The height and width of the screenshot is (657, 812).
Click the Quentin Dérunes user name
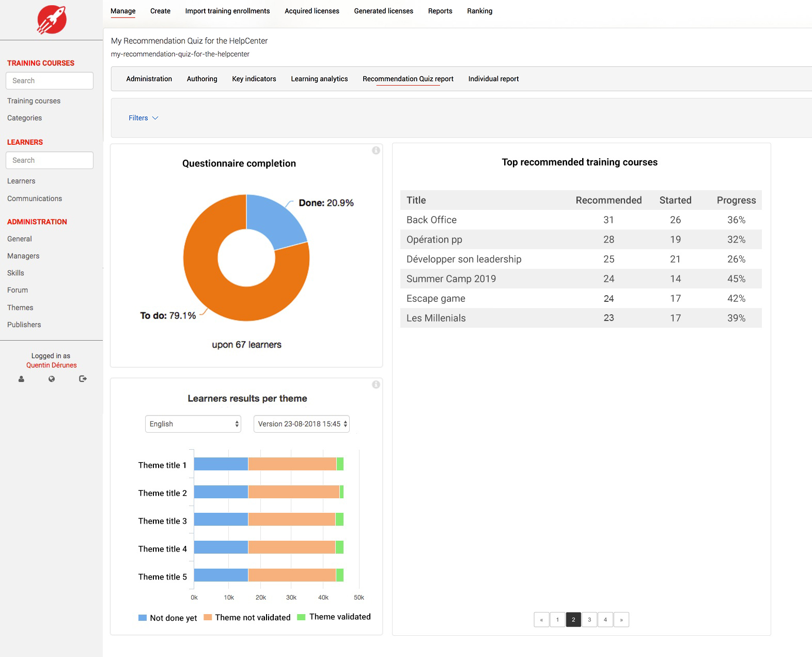(x=52, y=365)
